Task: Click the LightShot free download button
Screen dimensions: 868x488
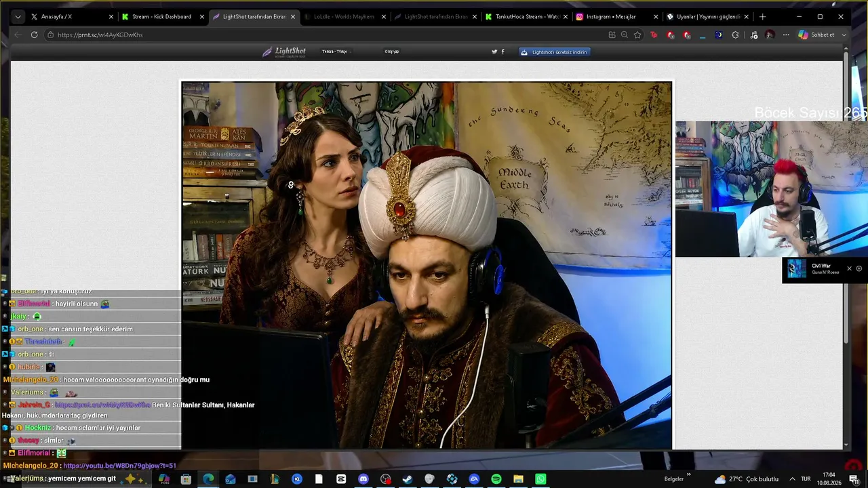Action: pos(555,52)
